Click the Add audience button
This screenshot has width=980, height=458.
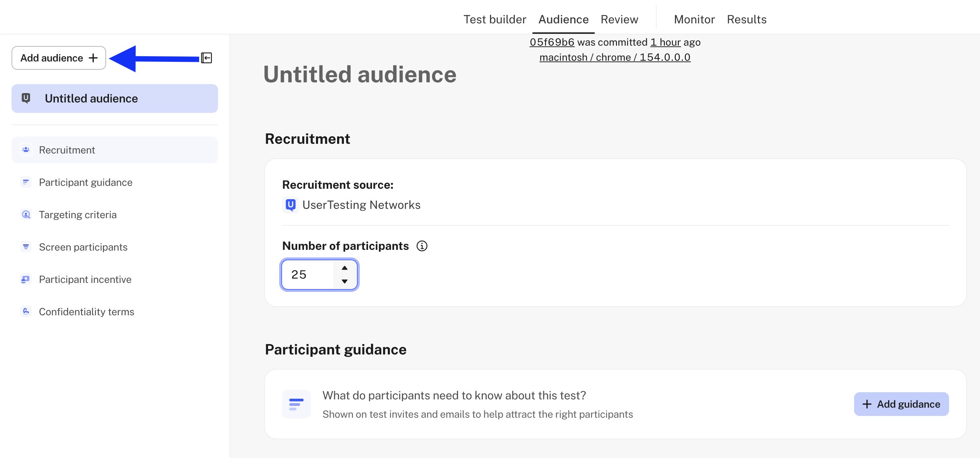click(x=59, y=58)
